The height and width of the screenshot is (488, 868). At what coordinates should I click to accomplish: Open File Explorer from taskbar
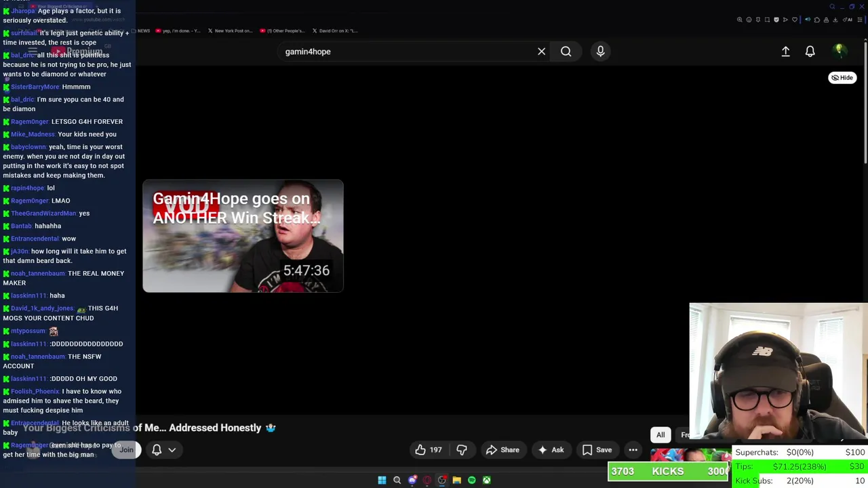[x=456, y=480]
